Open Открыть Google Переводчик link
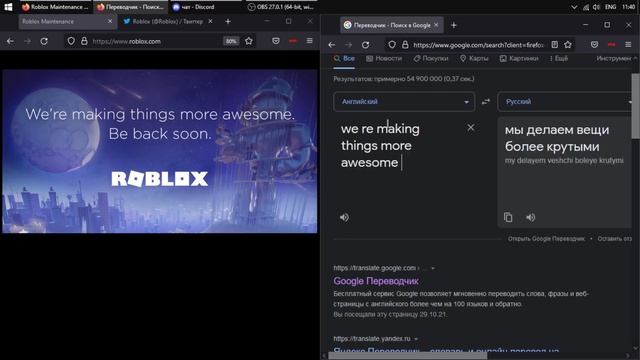 546,239
